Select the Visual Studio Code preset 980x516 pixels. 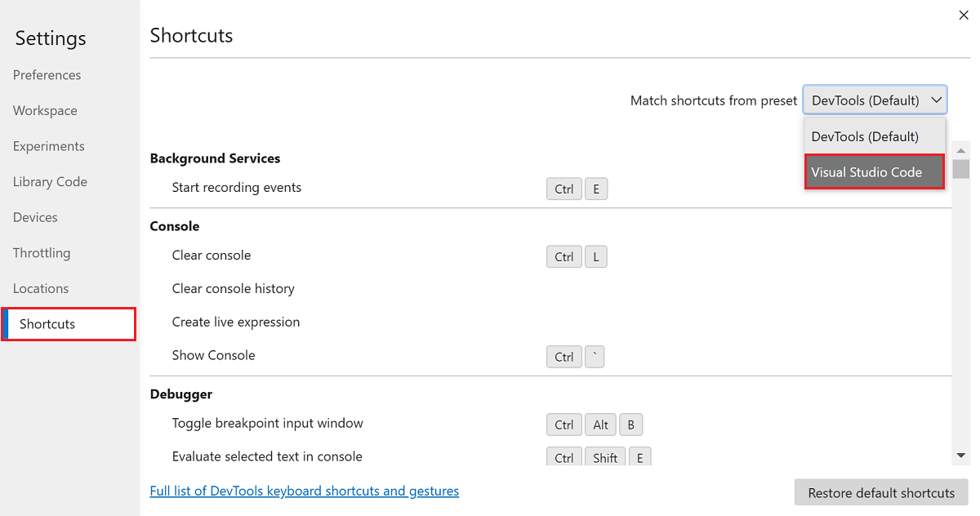(874, 172)
